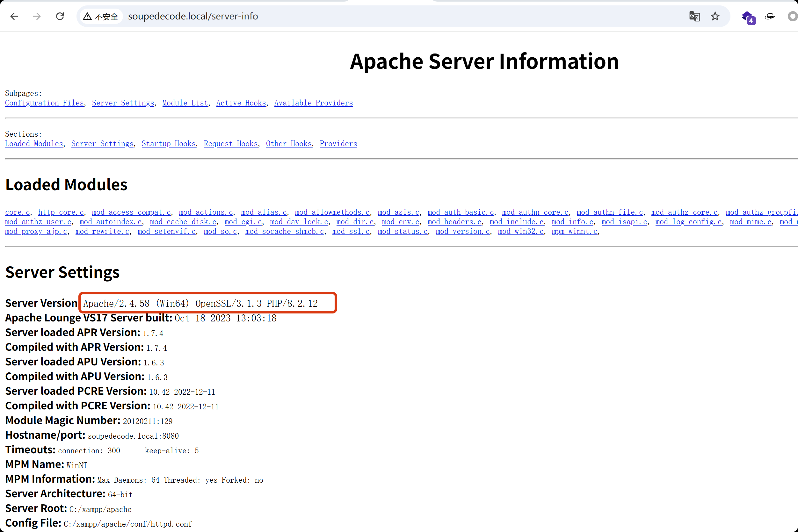The width and height of the screenshot is (798, 532).
Task: Open the Available Providers subpage
Action: (x=313, y=103)
